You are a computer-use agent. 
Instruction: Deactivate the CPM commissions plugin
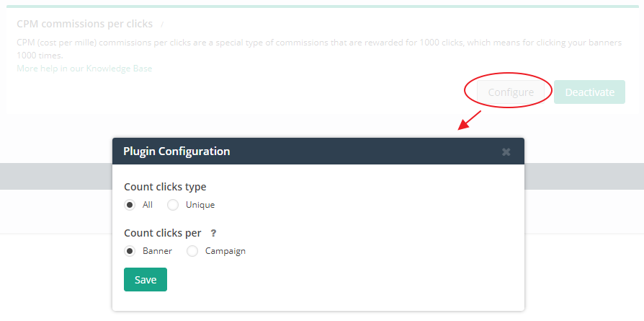[x=589, y=92]
